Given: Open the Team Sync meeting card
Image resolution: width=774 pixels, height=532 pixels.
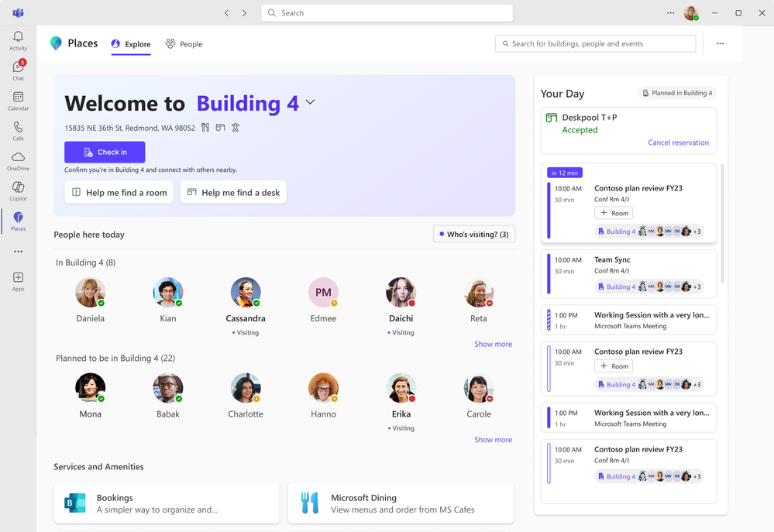Looking at the screenshot, I should pos(629,274).
